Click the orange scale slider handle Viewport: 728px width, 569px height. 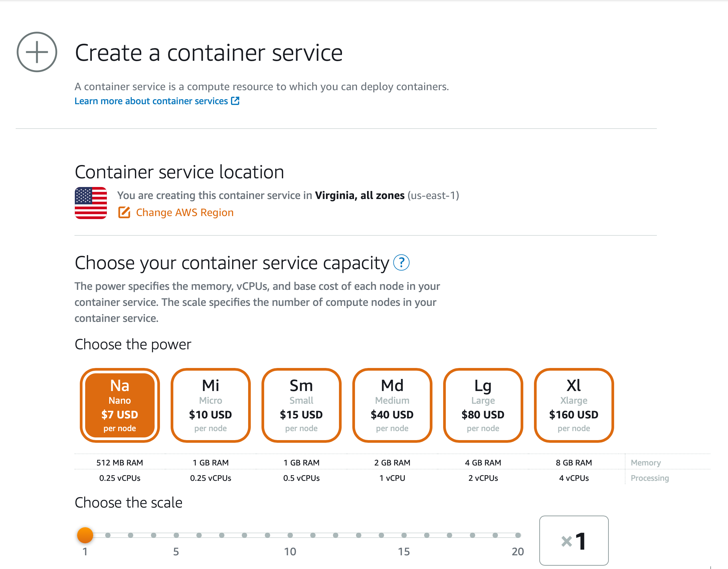point(85,535)
